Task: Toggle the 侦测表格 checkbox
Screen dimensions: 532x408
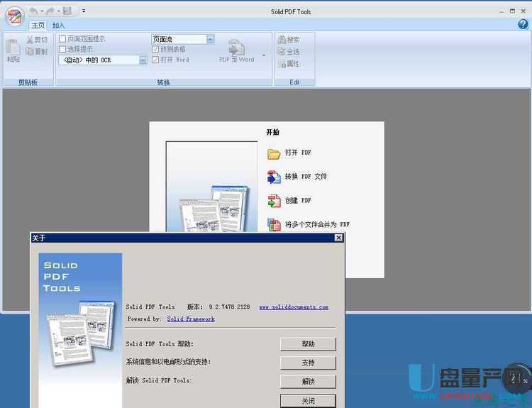Action: 155,49
